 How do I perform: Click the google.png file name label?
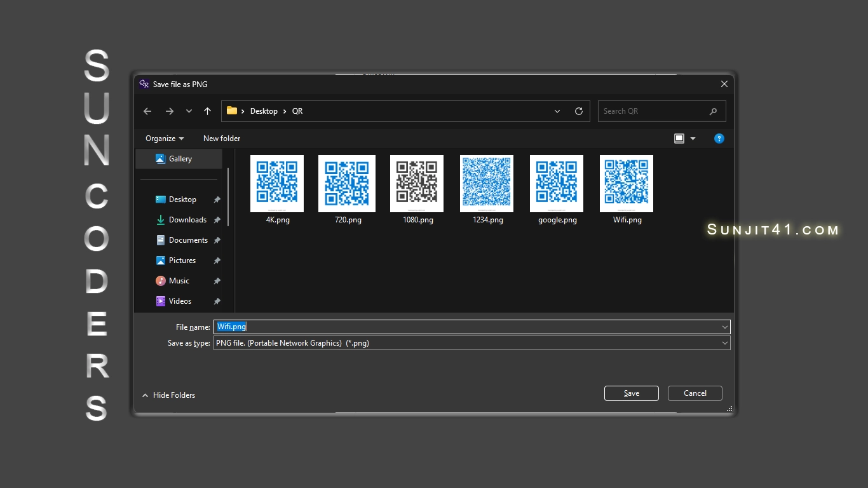(x=557, y=220)
